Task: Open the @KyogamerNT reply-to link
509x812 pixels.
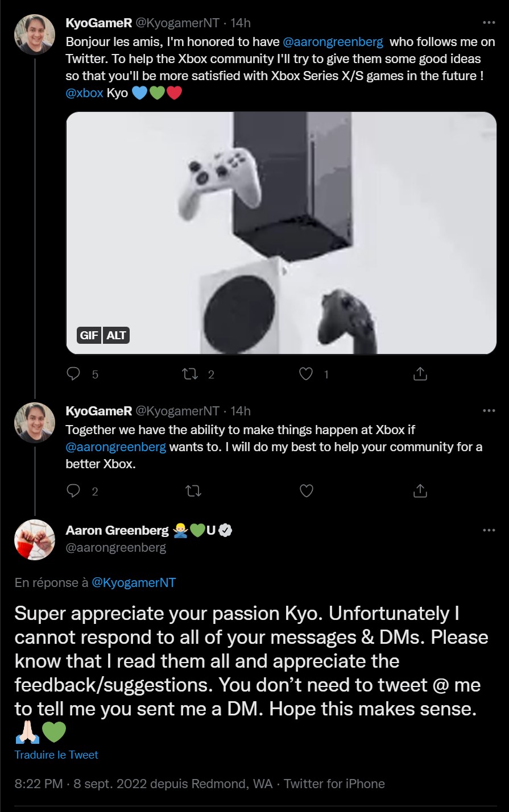Action: tap(134, 582)
